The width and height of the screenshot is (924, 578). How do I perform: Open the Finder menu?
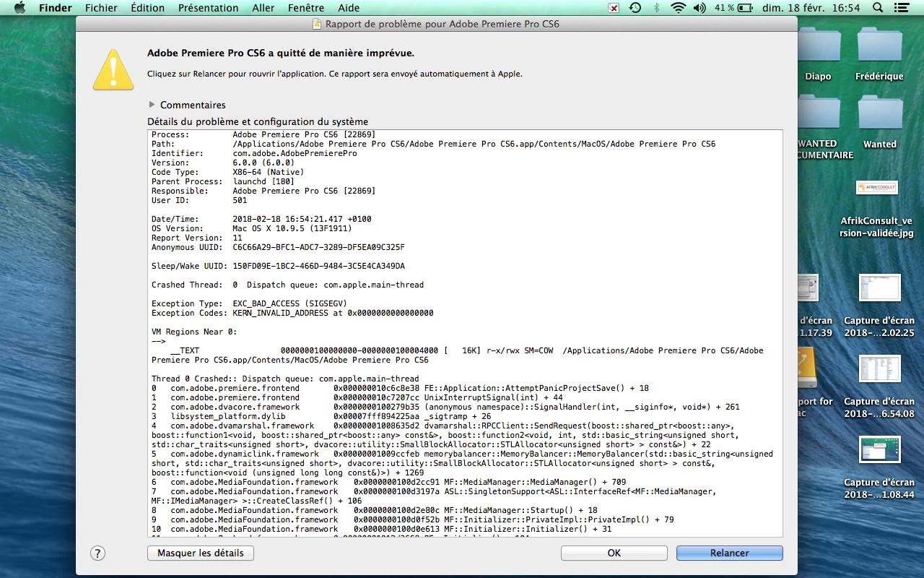tap(56, 8)
